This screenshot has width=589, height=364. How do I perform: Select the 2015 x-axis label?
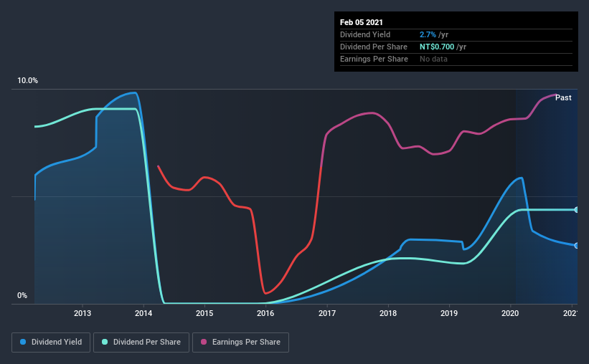click(x=204, y=313)
